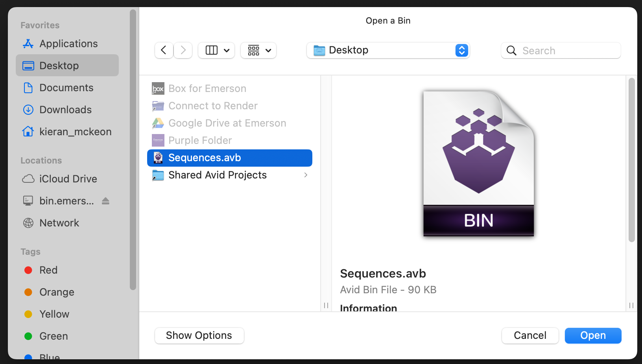Click the file list column resize handle

coord(326,305)
